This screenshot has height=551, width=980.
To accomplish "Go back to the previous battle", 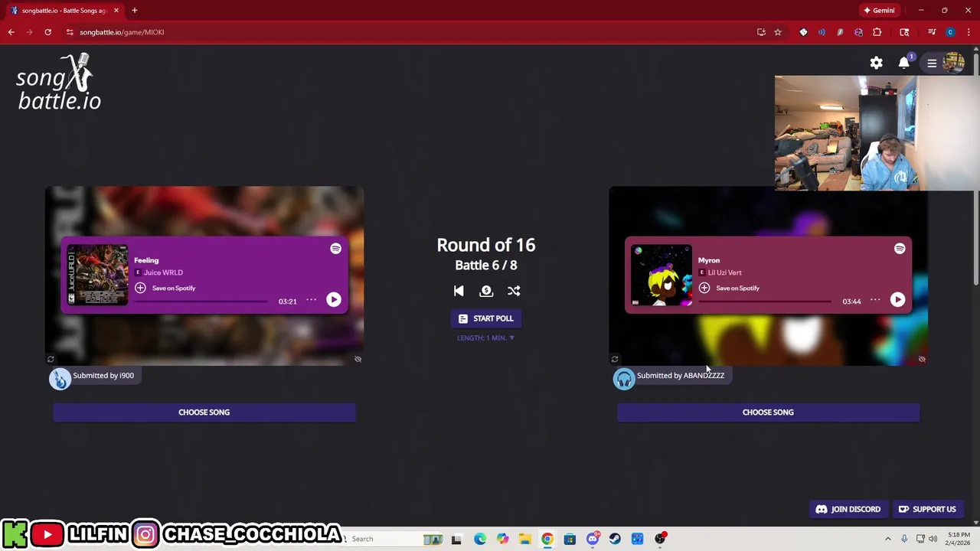I will click(x=459, y=291).
